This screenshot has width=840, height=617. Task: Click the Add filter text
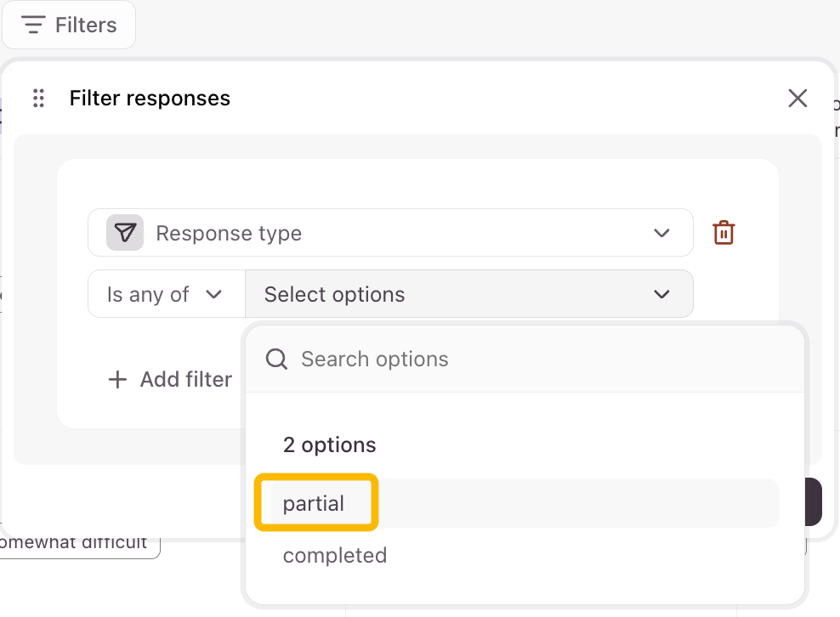click(x=185, y=379)
